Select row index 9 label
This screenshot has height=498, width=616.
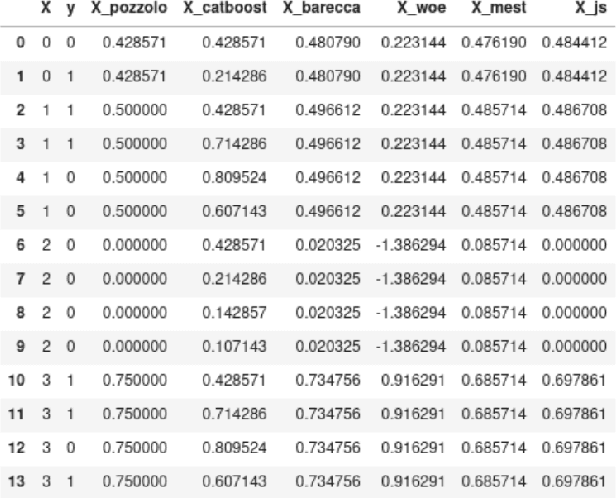[20, 346]
